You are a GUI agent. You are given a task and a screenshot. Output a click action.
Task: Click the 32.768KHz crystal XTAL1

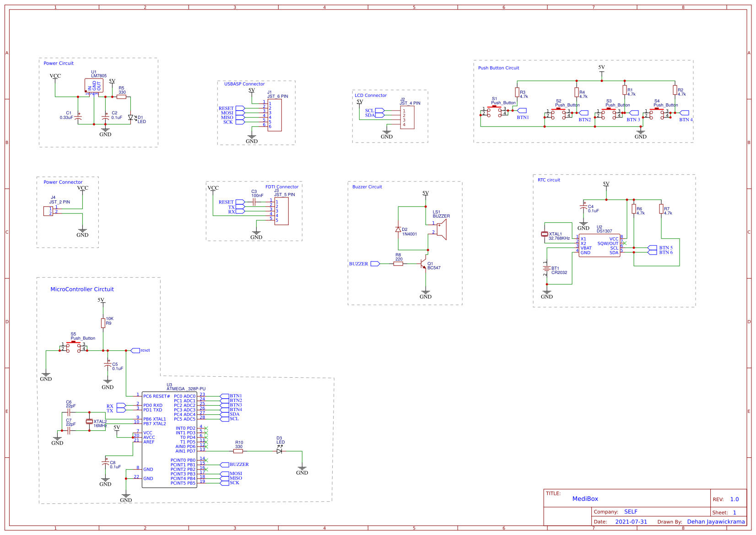pyautogui.click(x=544, y=234)
